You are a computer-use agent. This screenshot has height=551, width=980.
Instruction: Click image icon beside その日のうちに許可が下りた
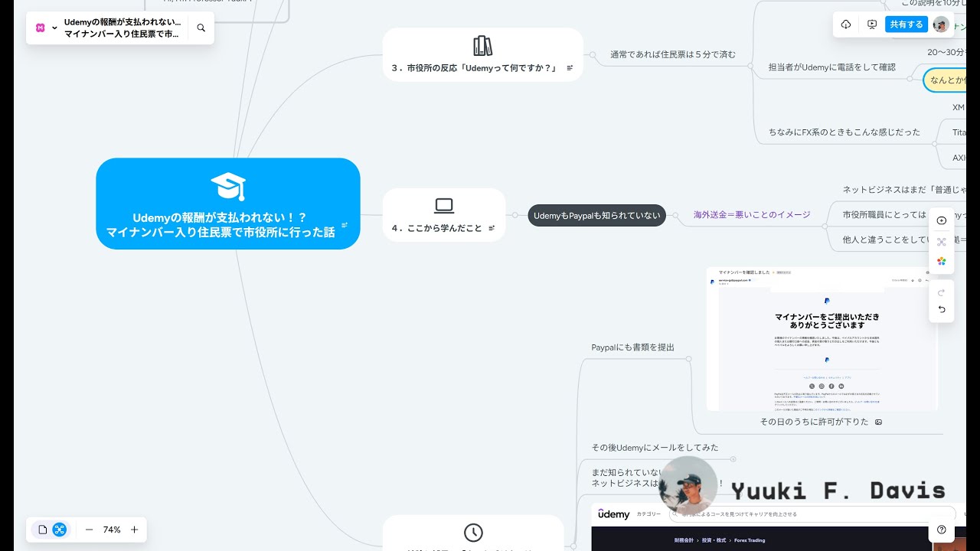click(878, 422)
